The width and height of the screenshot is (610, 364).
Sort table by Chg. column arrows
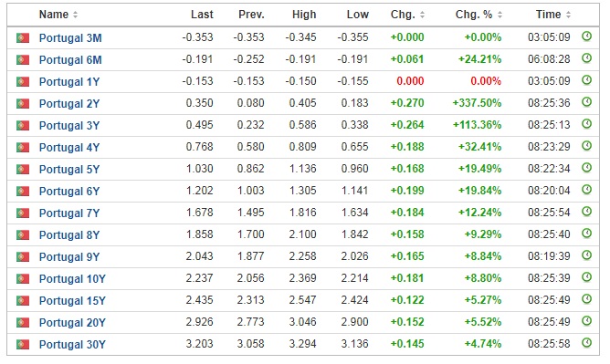point(422,15)
